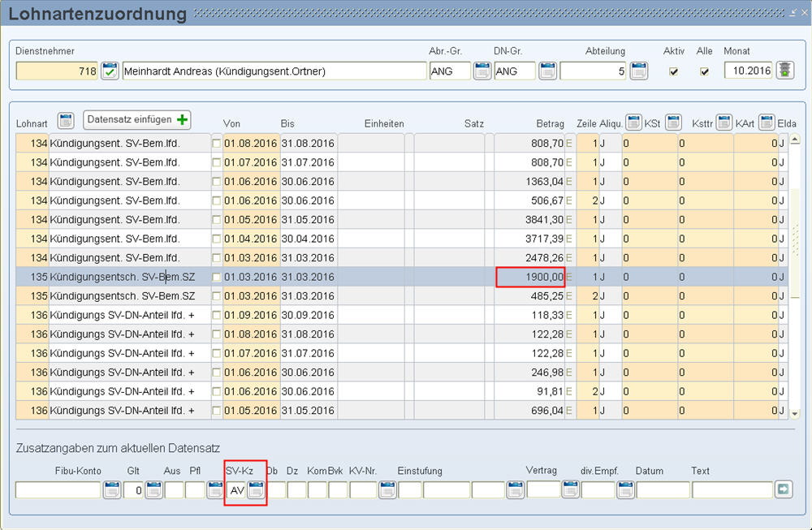The height and width of the screenshot is (530, 812).
Task: Click the Glt field showing 0
Action: pos(133,489)
